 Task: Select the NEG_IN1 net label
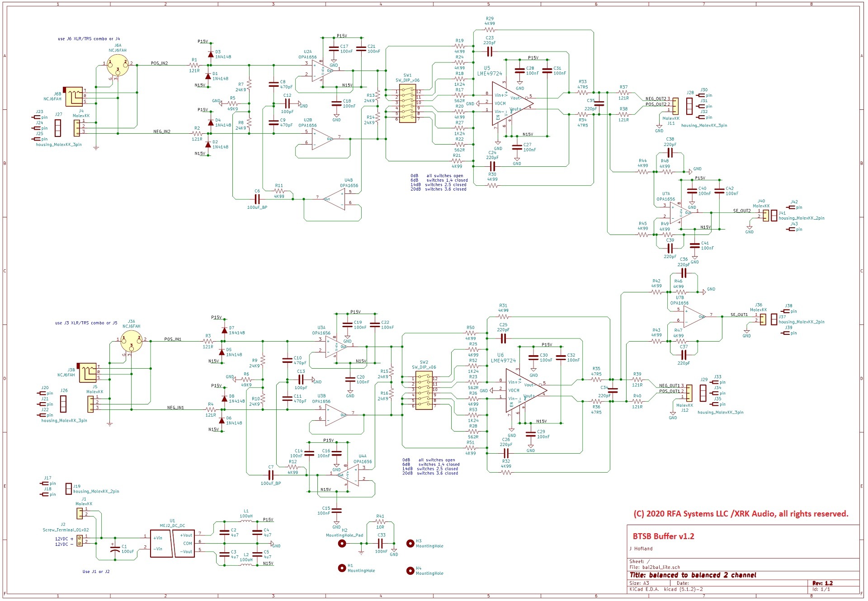[x=175, y=408]
